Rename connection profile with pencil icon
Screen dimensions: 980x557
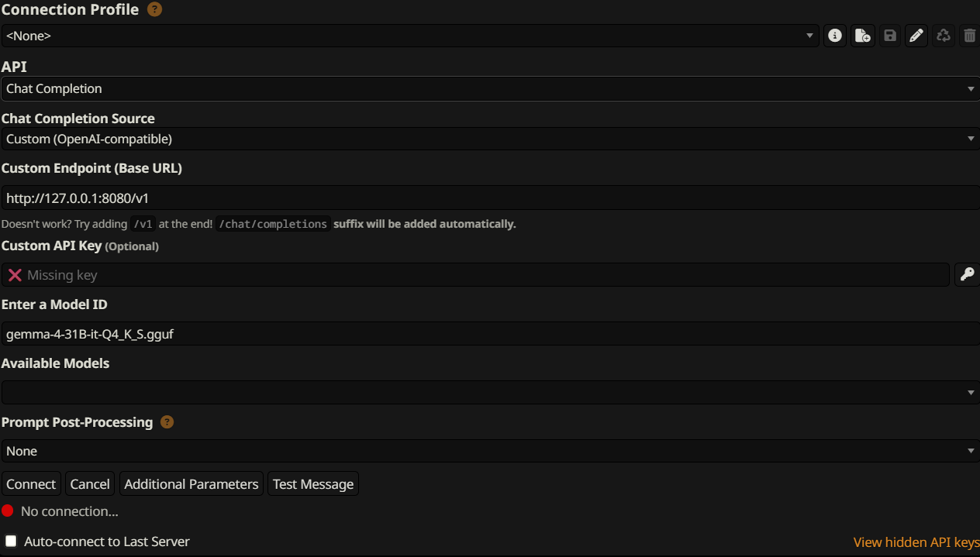pos(916,36)
